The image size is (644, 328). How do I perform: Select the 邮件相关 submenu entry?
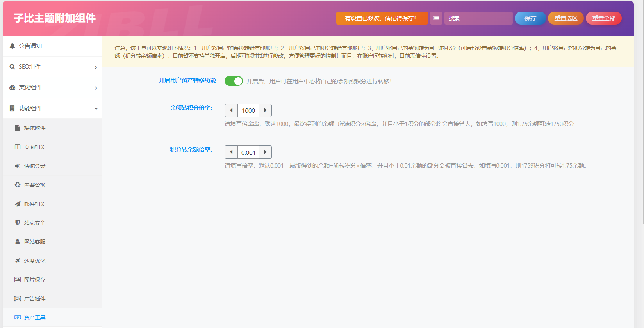coord(52,204)
